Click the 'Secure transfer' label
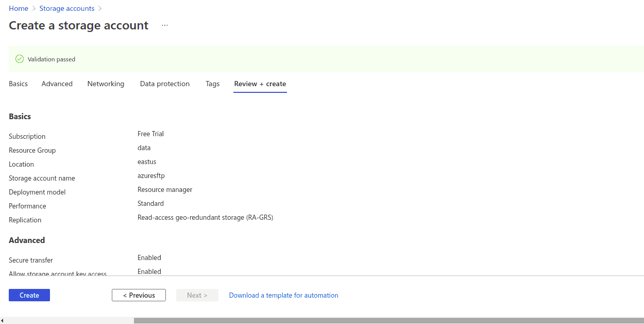 [31, 260]
